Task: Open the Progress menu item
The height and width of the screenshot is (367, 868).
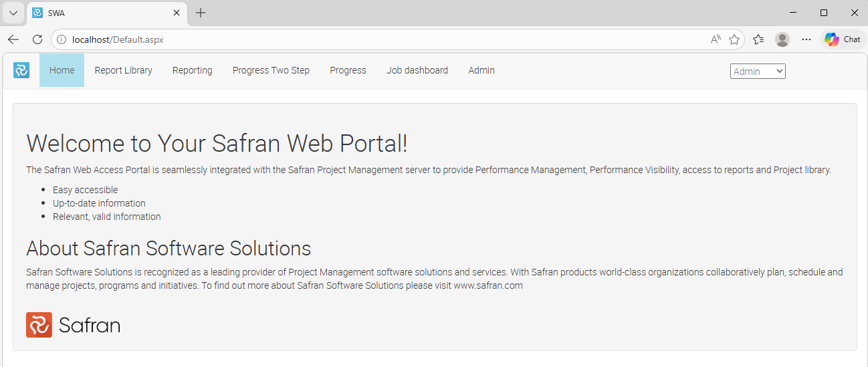Action: tap(348, 70)
